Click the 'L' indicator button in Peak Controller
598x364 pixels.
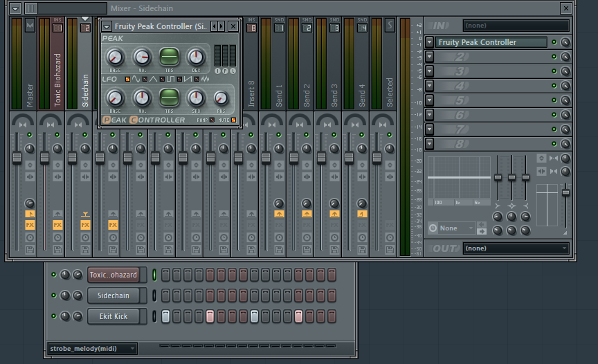pos(233,71)
